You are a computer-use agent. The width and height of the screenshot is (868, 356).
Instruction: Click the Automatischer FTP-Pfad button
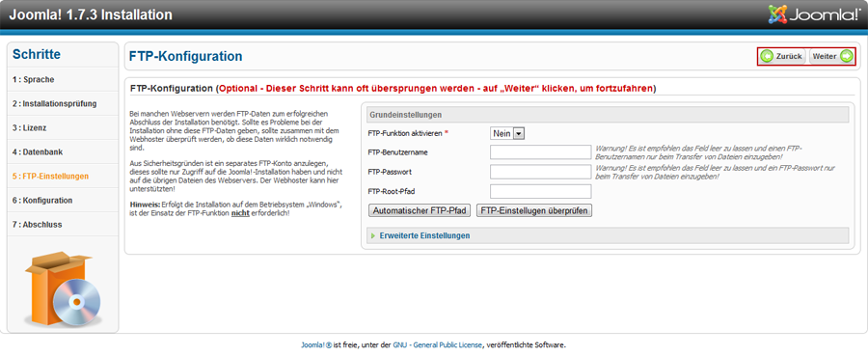(420, 211)
